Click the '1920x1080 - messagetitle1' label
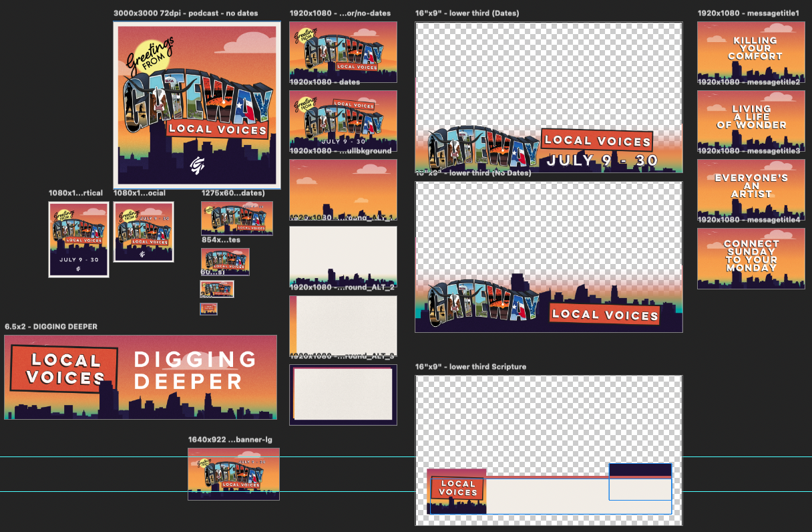 click(x=749, y=13)
